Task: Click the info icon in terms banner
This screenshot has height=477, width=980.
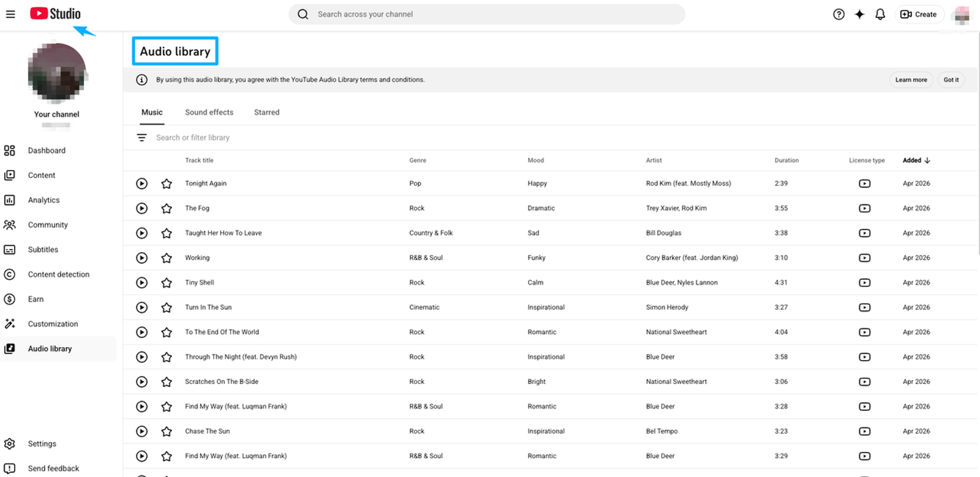Action: click(x=141, y=80)
